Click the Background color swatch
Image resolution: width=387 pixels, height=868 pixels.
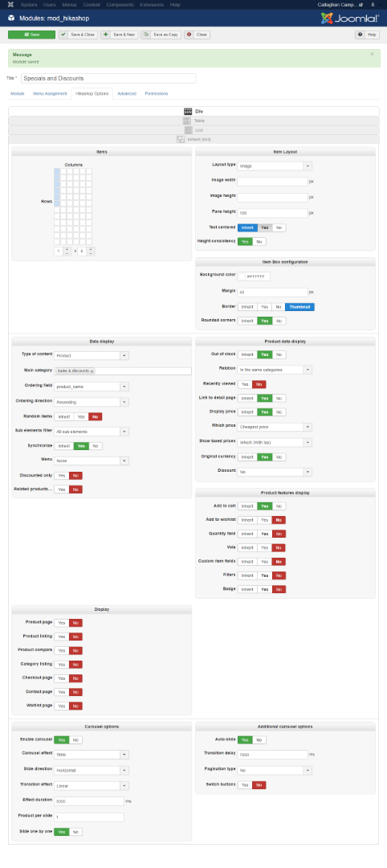pyautogui.click(x=242, y=276)
